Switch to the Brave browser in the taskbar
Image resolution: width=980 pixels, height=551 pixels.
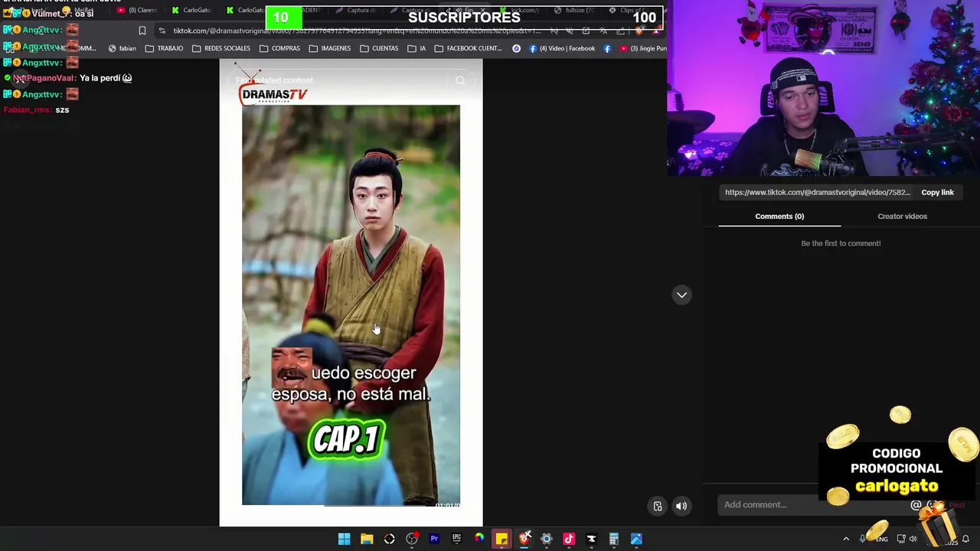pyautogui.click(x=524, y=539)
